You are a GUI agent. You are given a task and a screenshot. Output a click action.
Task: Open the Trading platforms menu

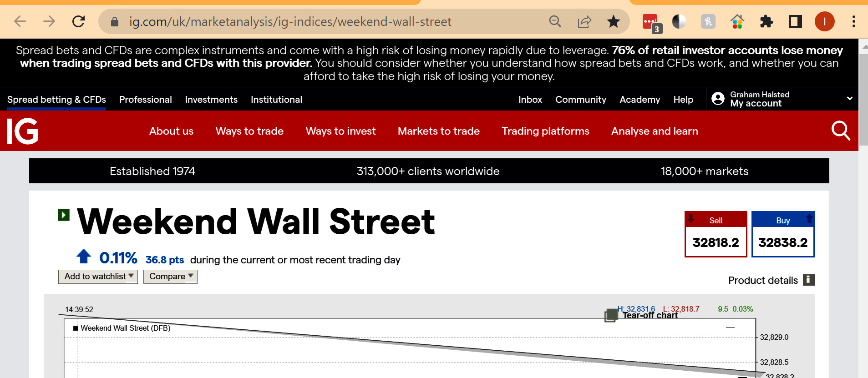(x=545, y=131)
